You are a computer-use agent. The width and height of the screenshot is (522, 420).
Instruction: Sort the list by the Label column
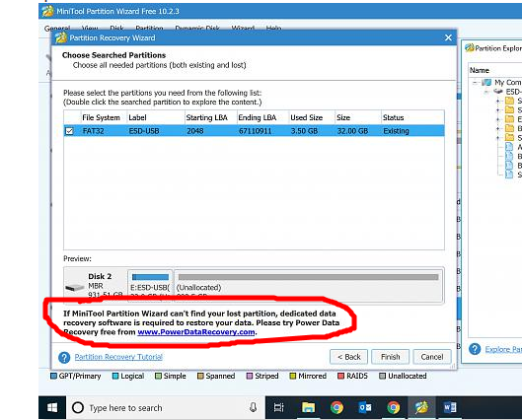tap(156, 117)
